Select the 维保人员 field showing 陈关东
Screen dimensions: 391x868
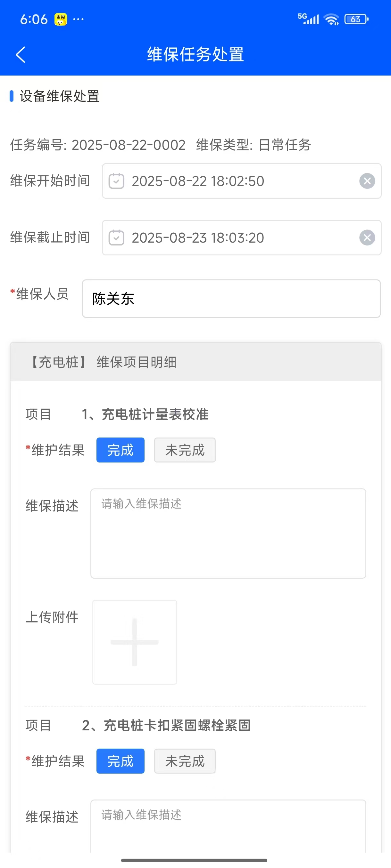pos(231,299)
